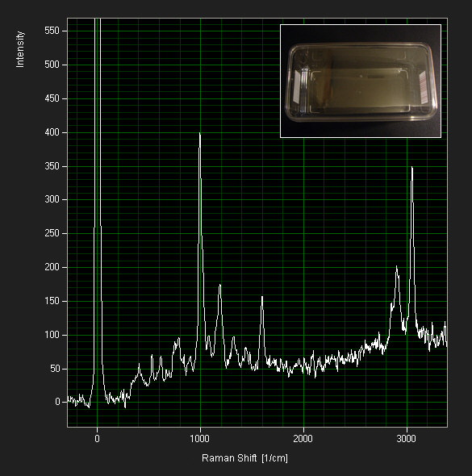Click the sample container inset photo
This screenshot has width=472, height=476.
[361, 81]
